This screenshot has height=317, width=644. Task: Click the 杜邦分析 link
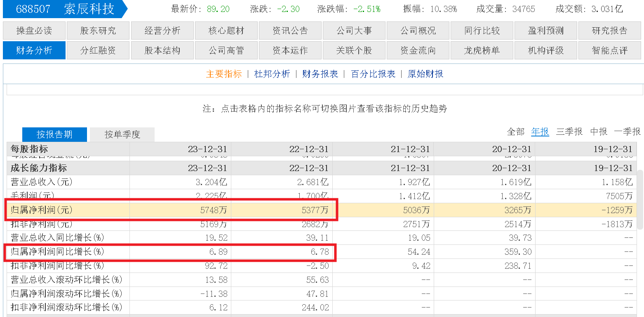point(272,74)
